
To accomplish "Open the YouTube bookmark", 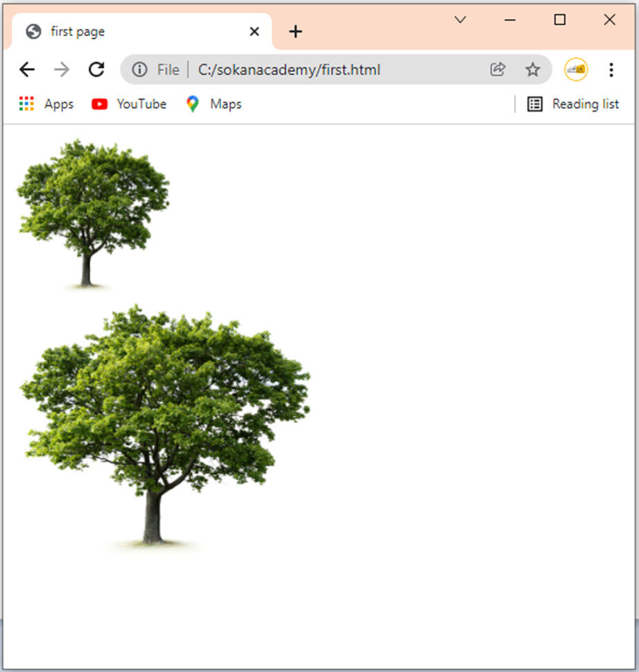I will click(129, 104).
